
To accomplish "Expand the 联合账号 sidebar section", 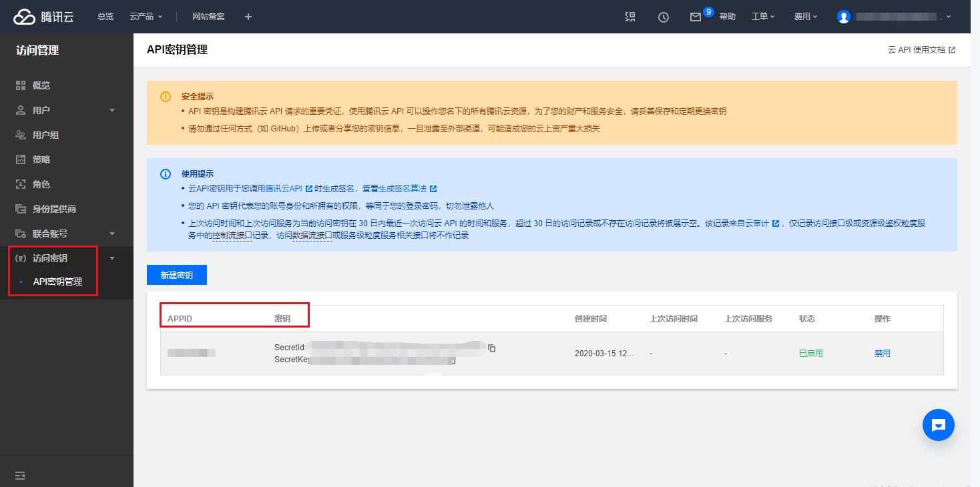I will coord(112,233).
